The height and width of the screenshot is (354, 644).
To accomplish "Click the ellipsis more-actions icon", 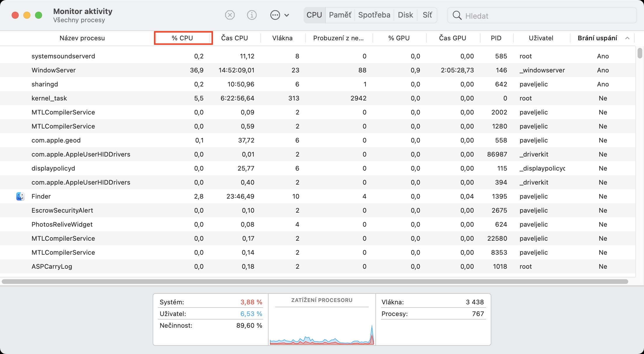I will pyautogui.click(x=275, y=15).
